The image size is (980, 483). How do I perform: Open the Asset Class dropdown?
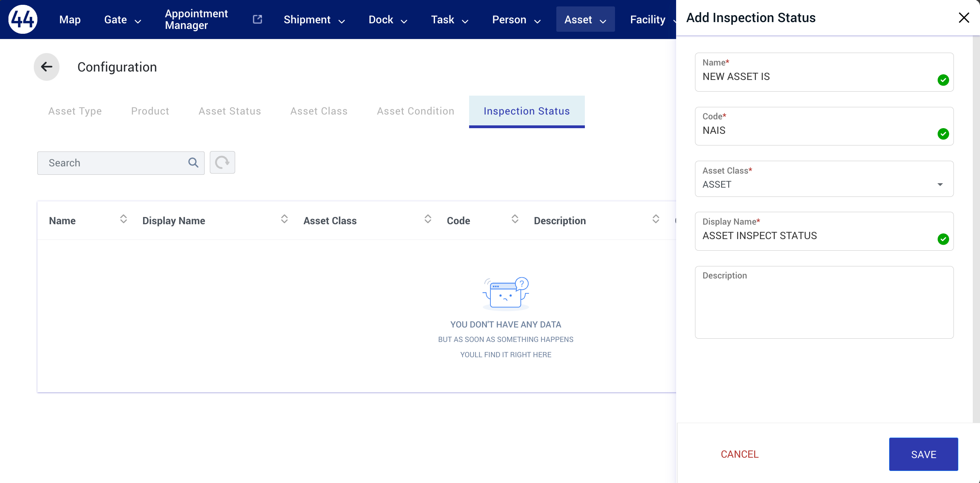(x=824, y=179)
